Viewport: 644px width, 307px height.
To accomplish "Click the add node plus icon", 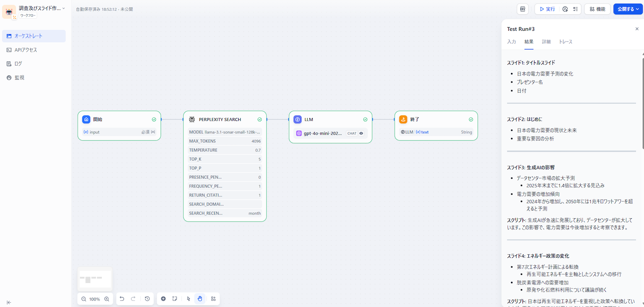I will (x=163, y=299).
